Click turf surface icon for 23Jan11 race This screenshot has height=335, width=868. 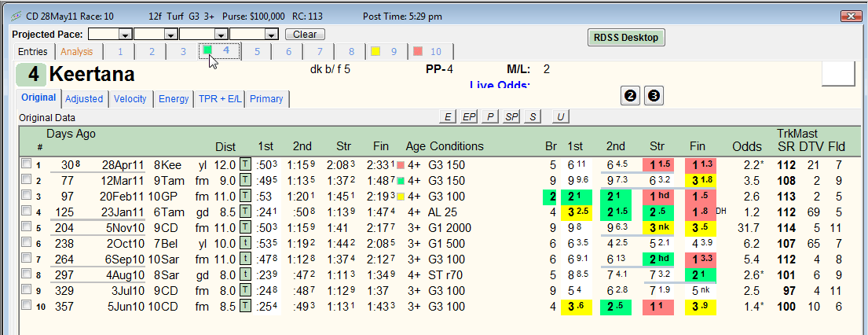[245, 212]
